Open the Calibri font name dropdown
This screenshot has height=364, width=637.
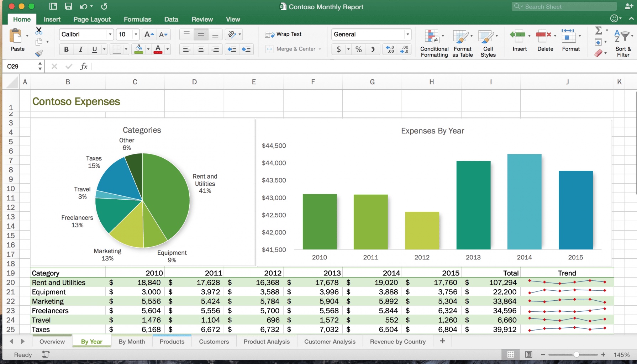[x=110, y=35]
